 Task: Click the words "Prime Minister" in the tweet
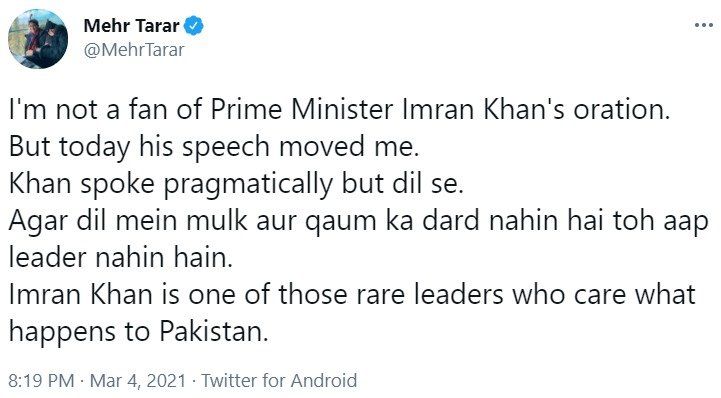tap(302, 109)
